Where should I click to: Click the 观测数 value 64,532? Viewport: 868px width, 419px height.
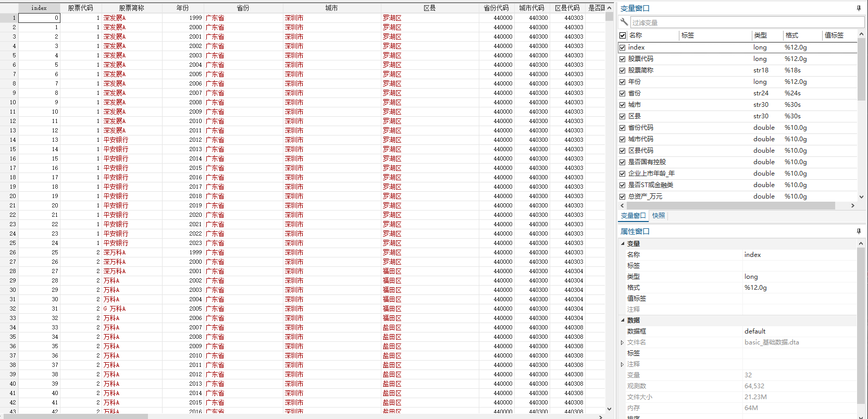click(754, 386)
